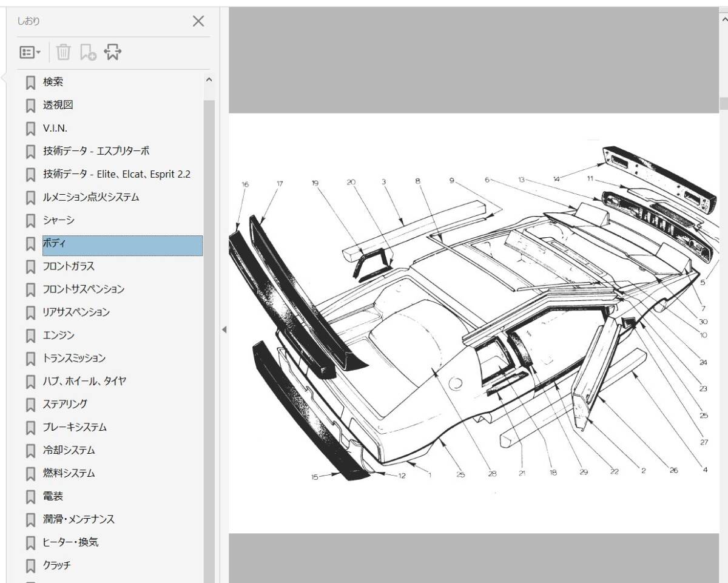This screenshot has height=583, width=728.
Task: Open the ハブ、ホイール、タイヤ bookmark
Action: 84,382
